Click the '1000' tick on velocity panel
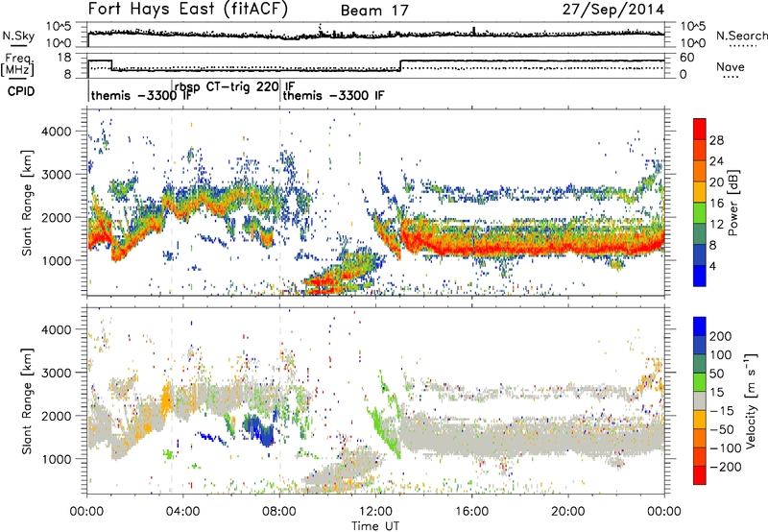The width and height of the screenshot is (768, 532). (x=57, y=459)
